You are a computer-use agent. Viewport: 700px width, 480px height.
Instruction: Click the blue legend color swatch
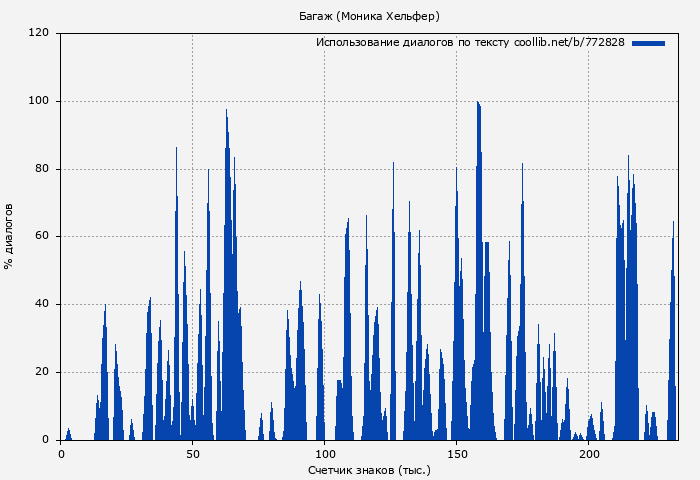pyautogui.click(x=648, y=43)
